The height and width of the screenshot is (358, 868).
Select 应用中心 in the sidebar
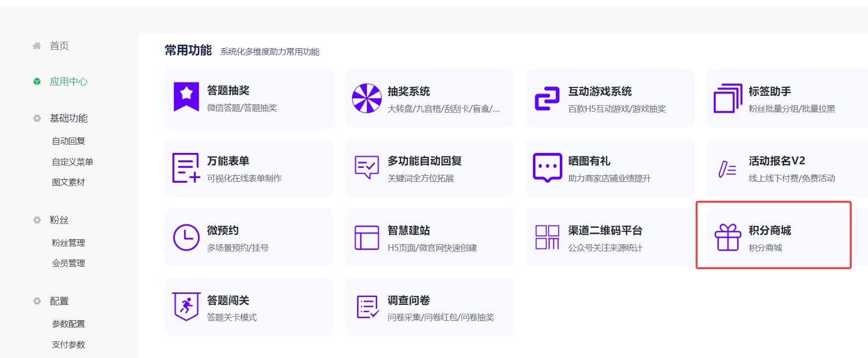[69, 81]
